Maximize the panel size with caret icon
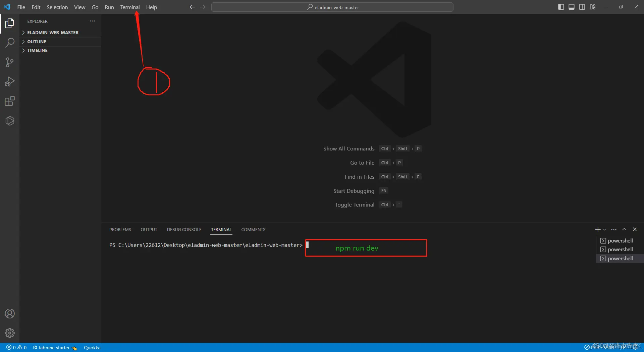644x352 pixels. click(x=624, y=229)
